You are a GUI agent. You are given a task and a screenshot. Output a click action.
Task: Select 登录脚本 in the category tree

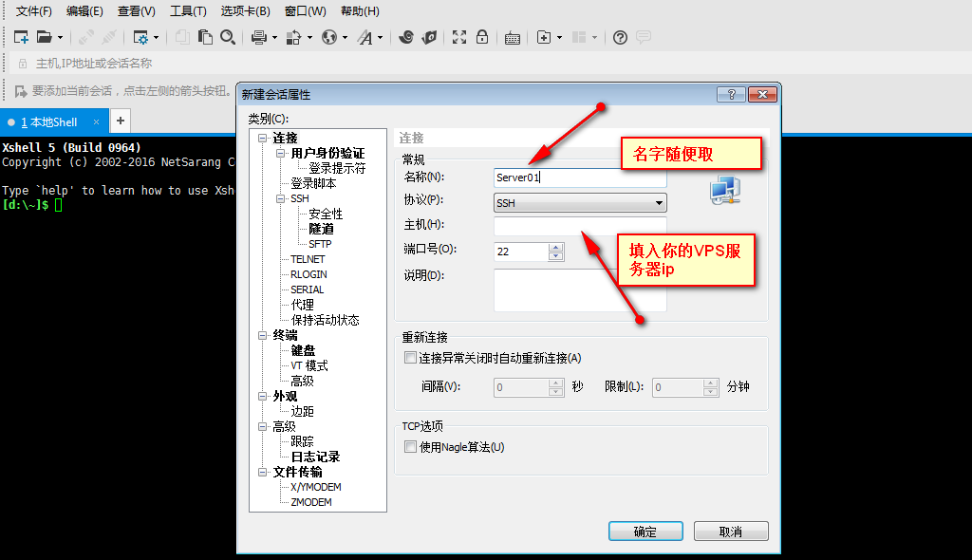pos(313,183)
